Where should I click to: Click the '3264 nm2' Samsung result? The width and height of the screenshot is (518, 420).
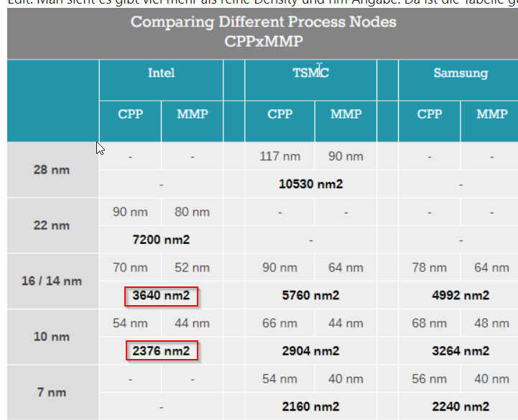coord(461,351)
